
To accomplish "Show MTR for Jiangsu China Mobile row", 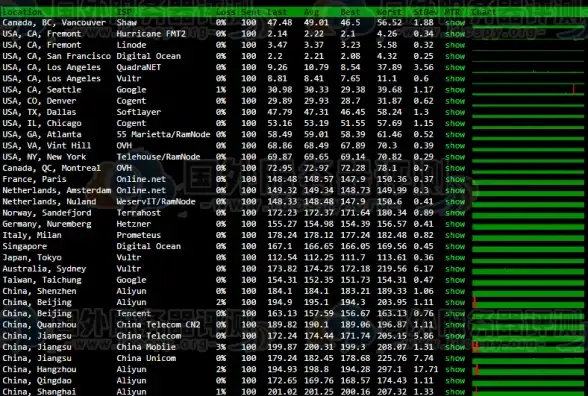I will pyautogui.click(x=455, y=347).
